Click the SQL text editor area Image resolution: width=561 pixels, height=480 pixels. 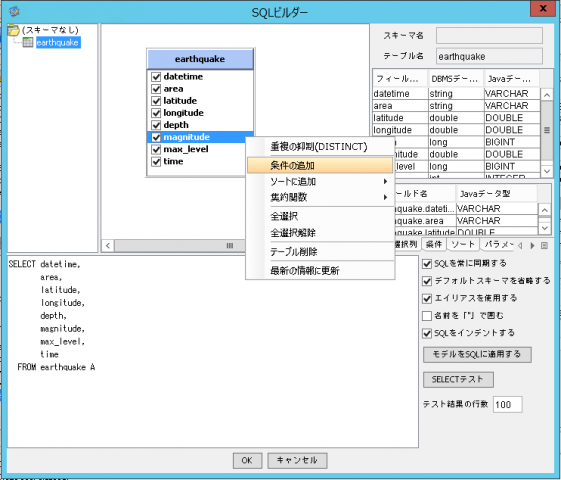[x=213, y=351]
